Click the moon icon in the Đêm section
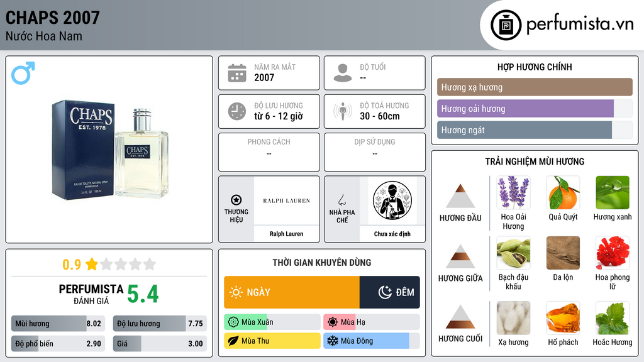644x362 pixels. tap(385, 292)
